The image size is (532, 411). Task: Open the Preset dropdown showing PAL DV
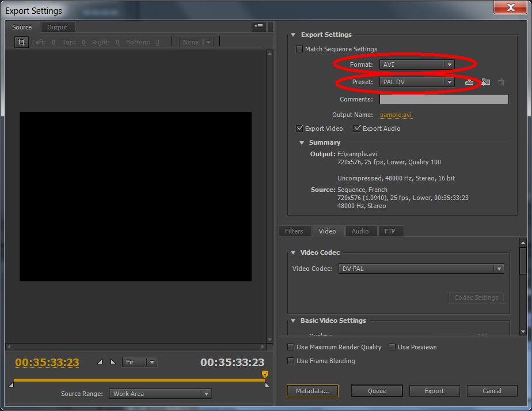point(417,82)
